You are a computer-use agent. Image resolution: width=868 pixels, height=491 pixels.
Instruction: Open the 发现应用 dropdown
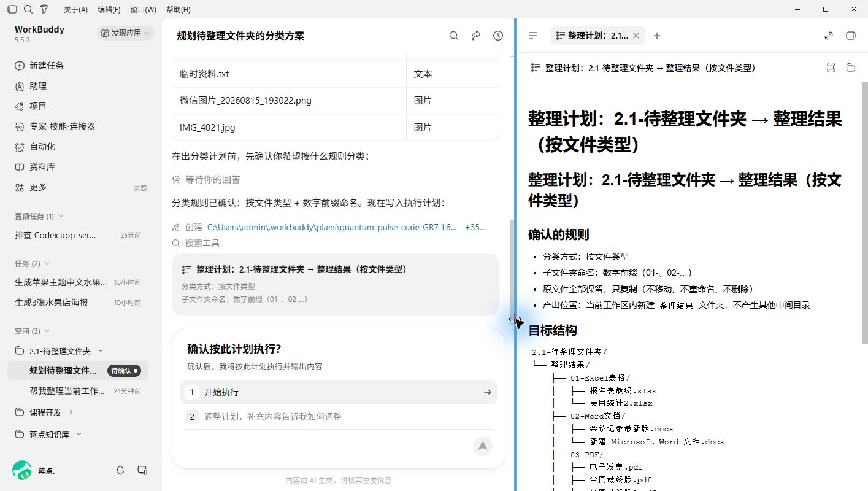(125, 33)
